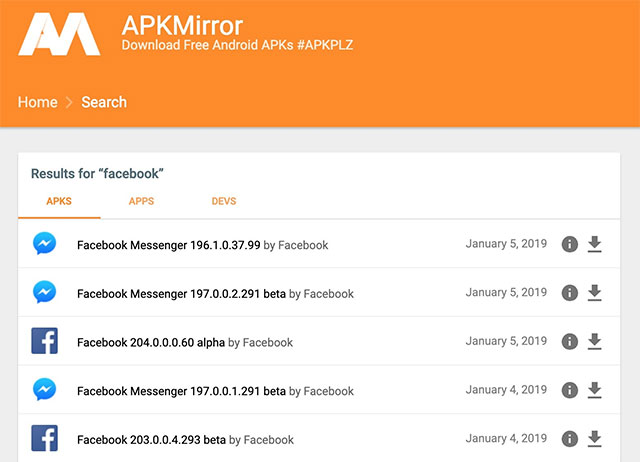Screen dimensions: 640x462
Task: Click January 4, 2019 date on 203.0.0.4.293 row
Action: (506, 438)
